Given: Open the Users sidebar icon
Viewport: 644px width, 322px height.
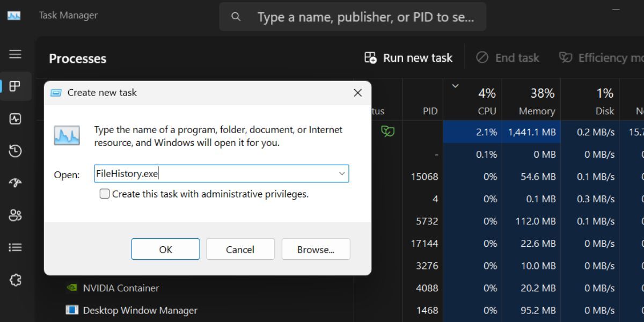Looking at the screenshot, I should click(16, 215).
